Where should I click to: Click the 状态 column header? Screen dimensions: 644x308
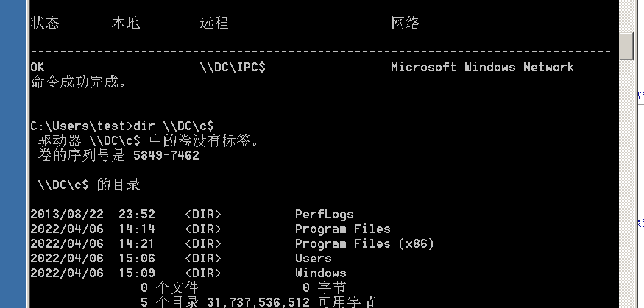(45, 24)
